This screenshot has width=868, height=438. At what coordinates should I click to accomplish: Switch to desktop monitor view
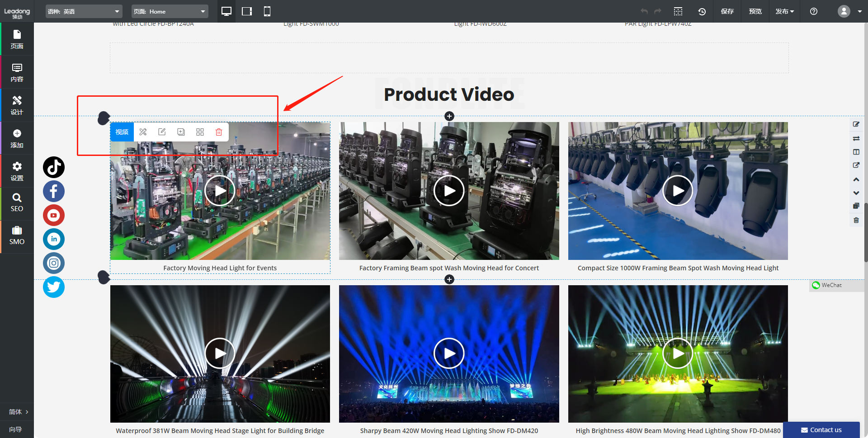[226, 11]
